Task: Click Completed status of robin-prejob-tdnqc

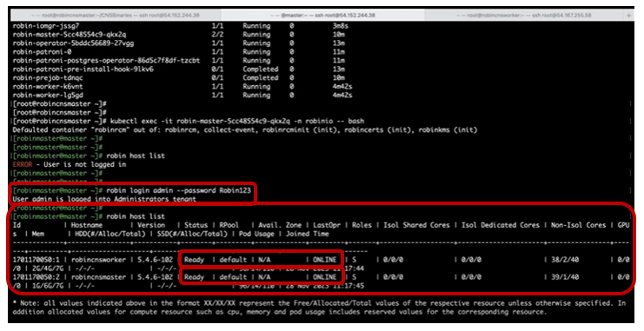Action: click(261, 77)
